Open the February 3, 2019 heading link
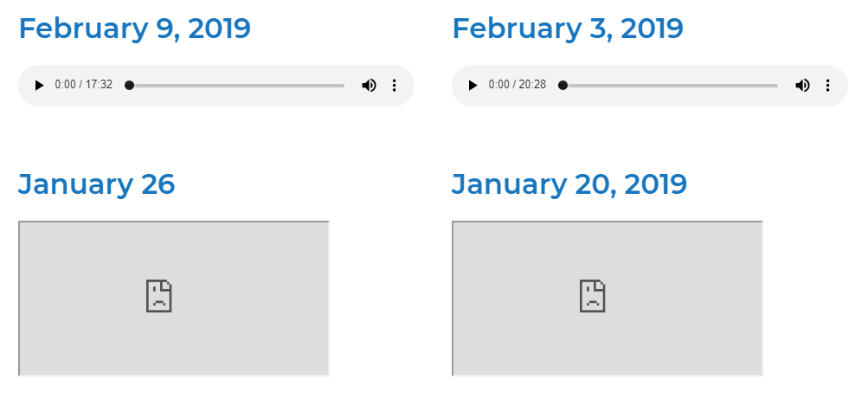This screenshot has height=399, width=868. pos(568,29)
